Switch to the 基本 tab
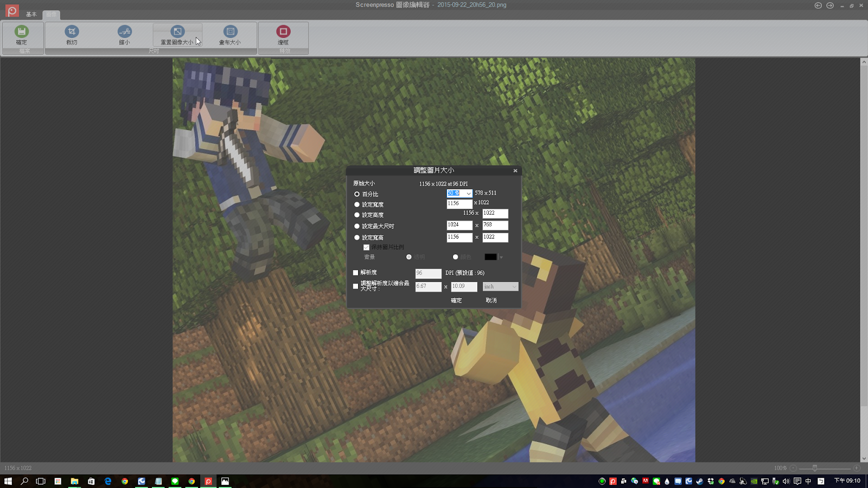This screenshot has width=868, height=488. 31,15
